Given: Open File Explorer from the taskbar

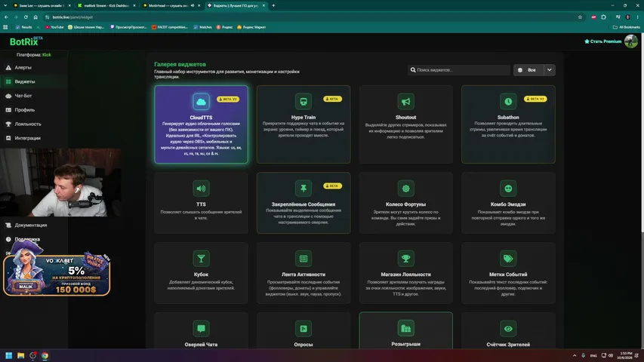Looking at the screenshot, I should coord(21,355).
